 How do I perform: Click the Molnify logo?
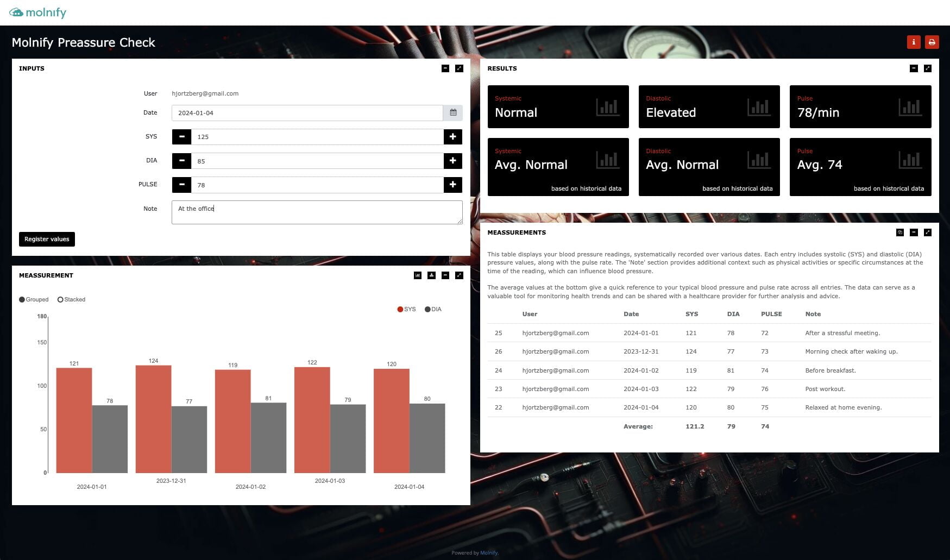pos(38,12)
